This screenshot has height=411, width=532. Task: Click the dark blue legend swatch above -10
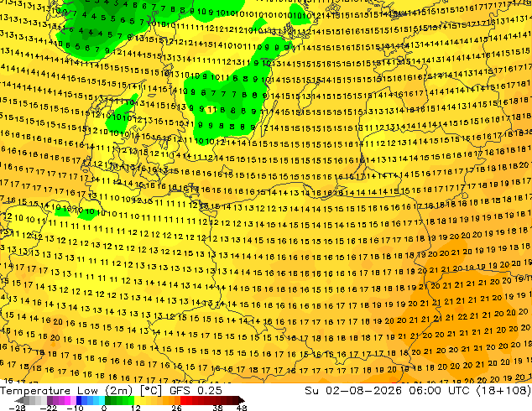coord(79,400)
